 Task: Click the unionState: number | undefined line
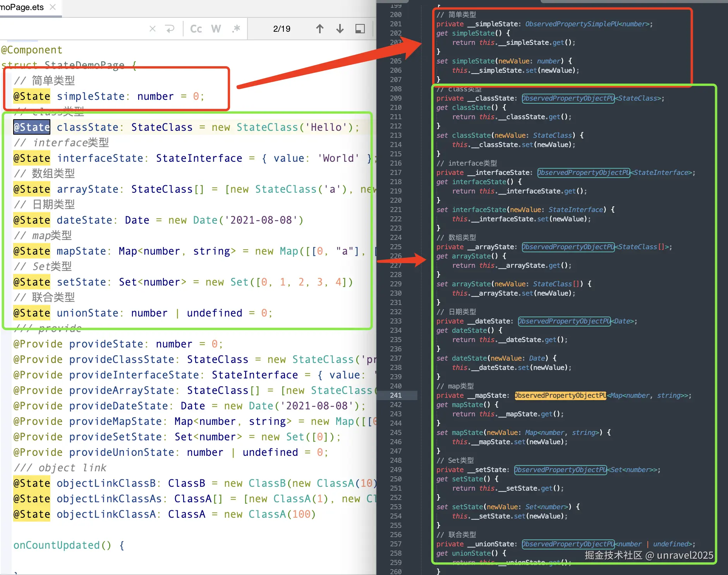(143, 313)
